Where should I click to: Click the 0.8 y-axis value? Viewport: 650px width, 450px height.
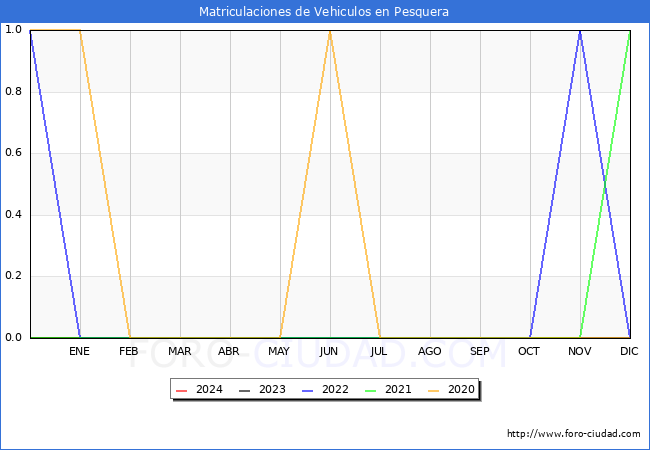click(x=13, y=92)
